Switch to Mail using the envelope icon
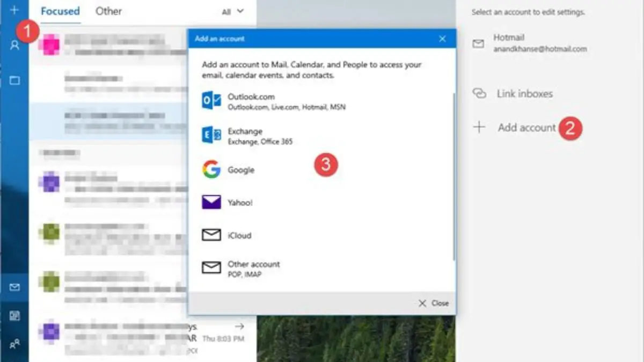Screen dimensions: 644x362 click(14, 287)
